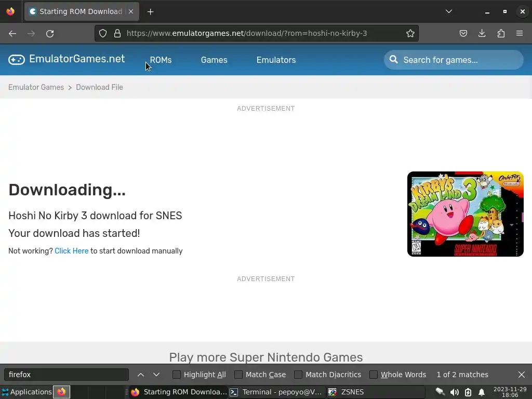Open Firefox View pinned icon
Image resolution: width=532 pixels, height=399 pixels.
pyautogui.click(x=10, y=11)
